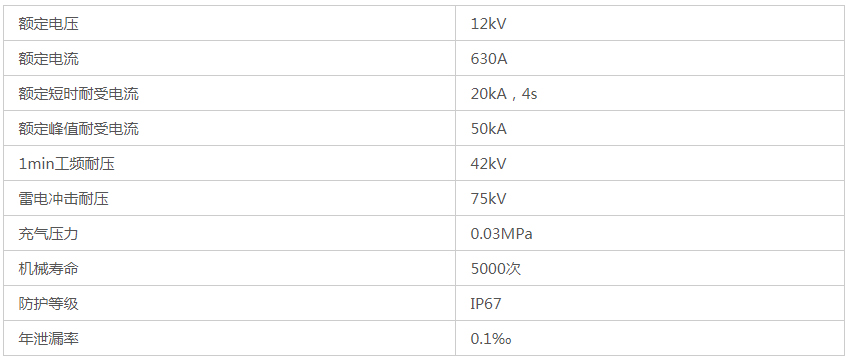Select the 12kV value cell
Image resolution: width=851 pixels, height=362 pixels.
coord(651,23)
